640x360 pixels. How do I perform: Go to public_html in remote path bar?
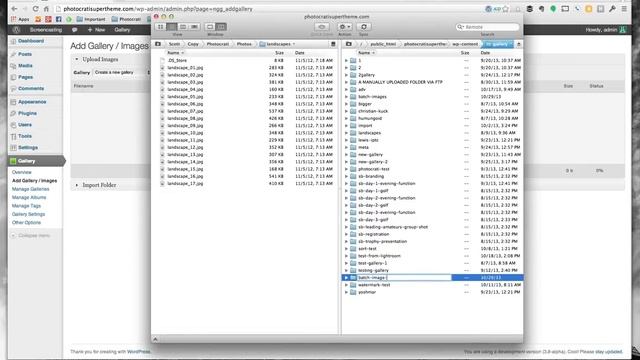click(383, 44)
